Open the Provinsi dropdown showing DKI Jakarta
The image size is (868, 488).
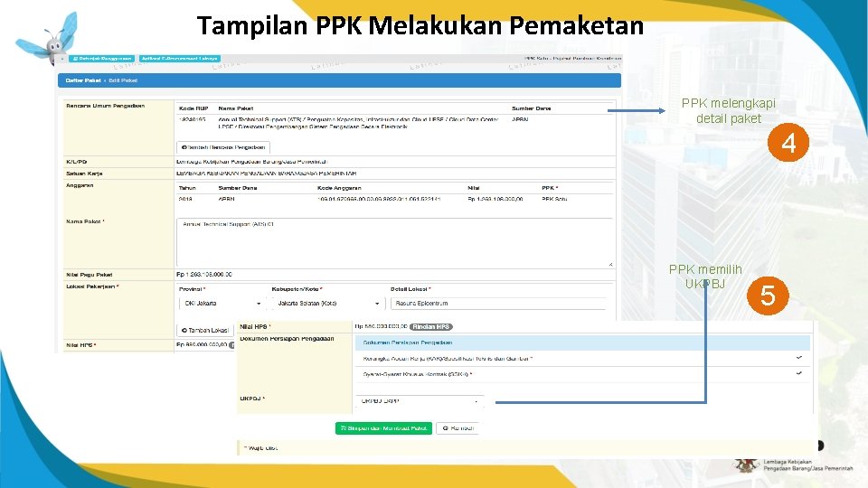point(221,304)
